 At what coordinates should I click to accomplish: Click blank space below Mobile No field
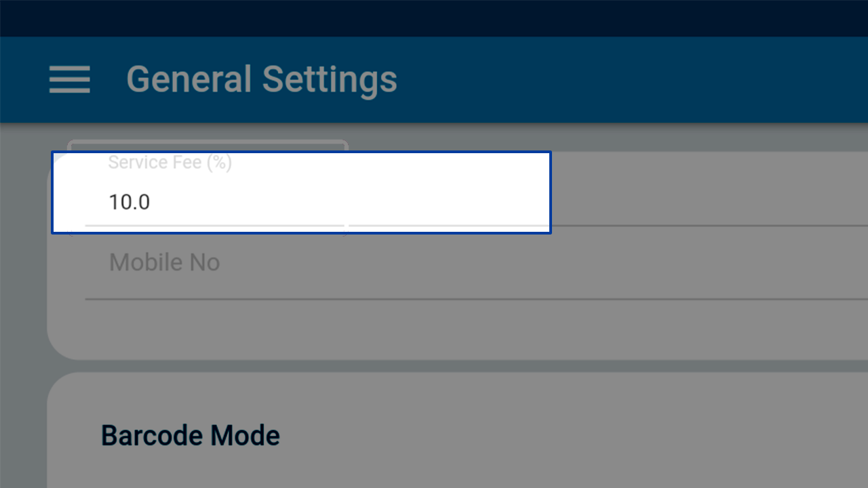coord(458,329)
